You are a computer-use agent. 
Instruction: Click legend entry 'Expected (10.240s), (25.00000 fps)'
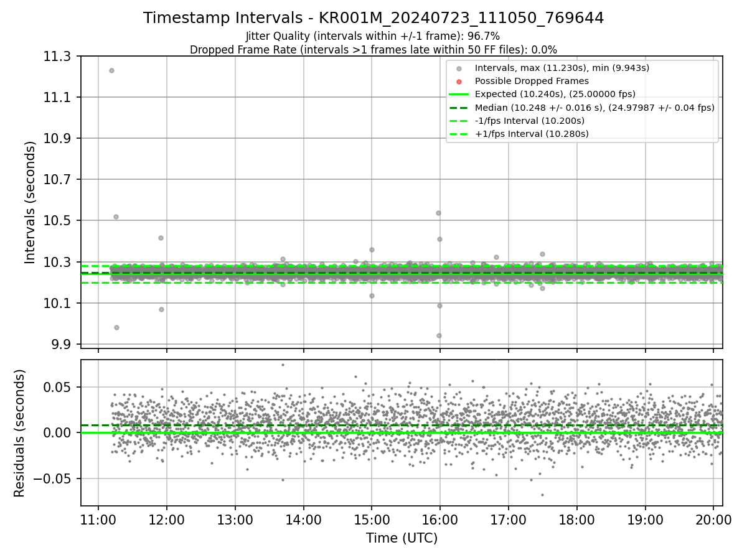[555, 94]
